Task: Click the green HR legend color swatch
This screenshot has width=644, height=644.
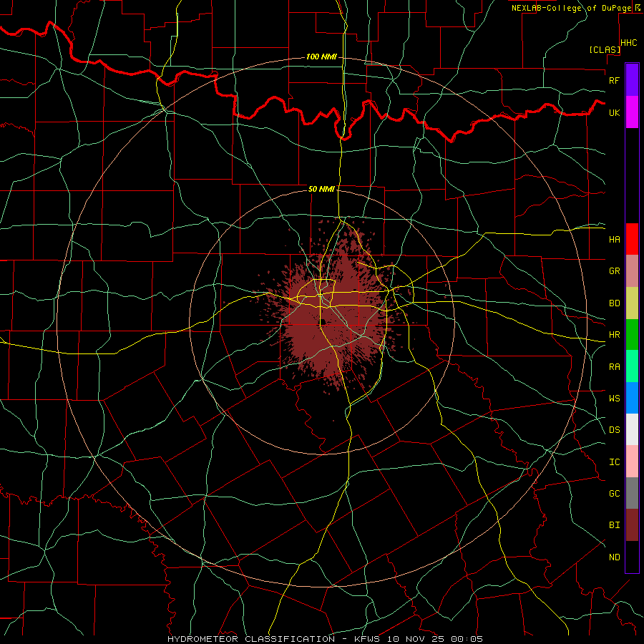Action: (632, 334)
